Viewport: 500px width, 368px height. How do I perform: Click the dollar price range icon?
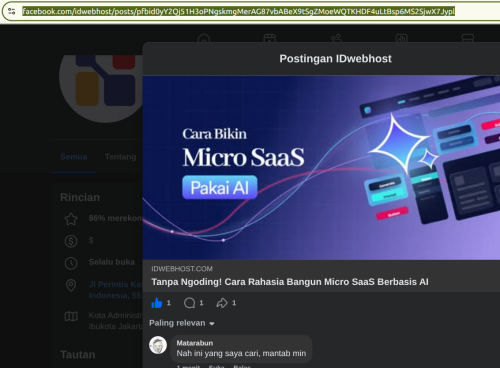pos(71,241)
